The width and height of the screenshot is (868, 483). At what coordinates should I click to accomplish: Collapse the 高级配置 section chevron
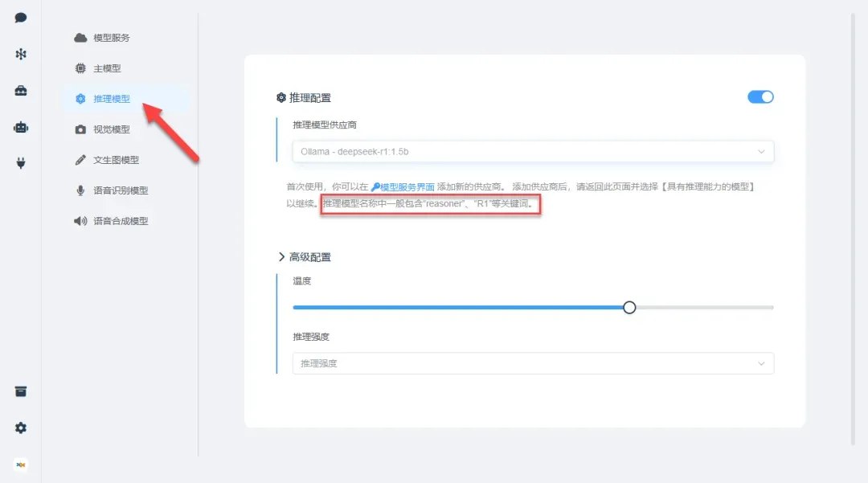281,256
